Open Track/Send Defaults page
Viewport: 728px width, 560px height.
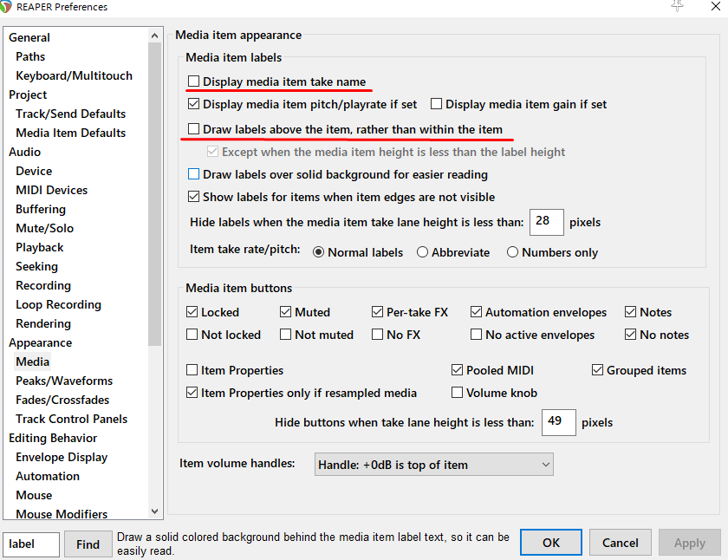[x=70, y=114]
